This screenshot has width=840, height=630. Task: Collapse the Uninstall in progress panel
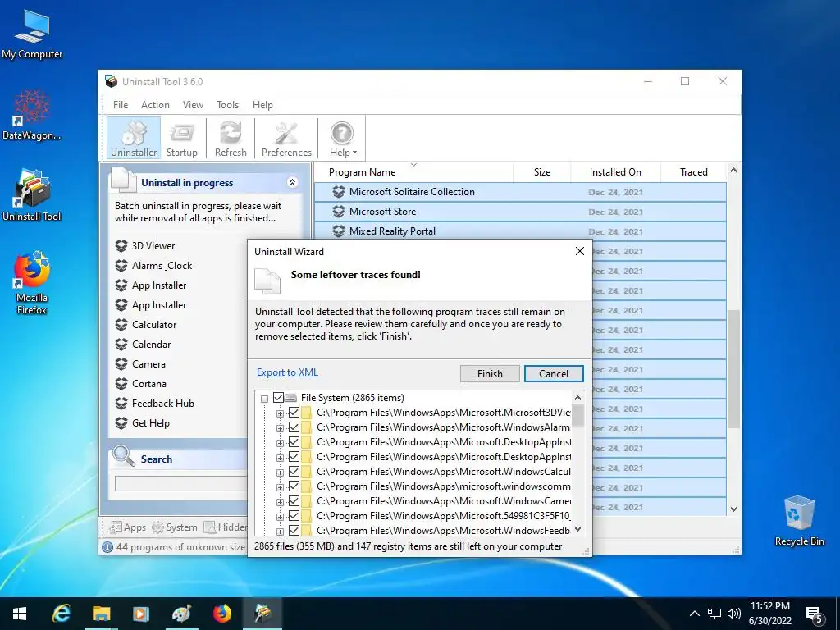[x=293, y=183]
